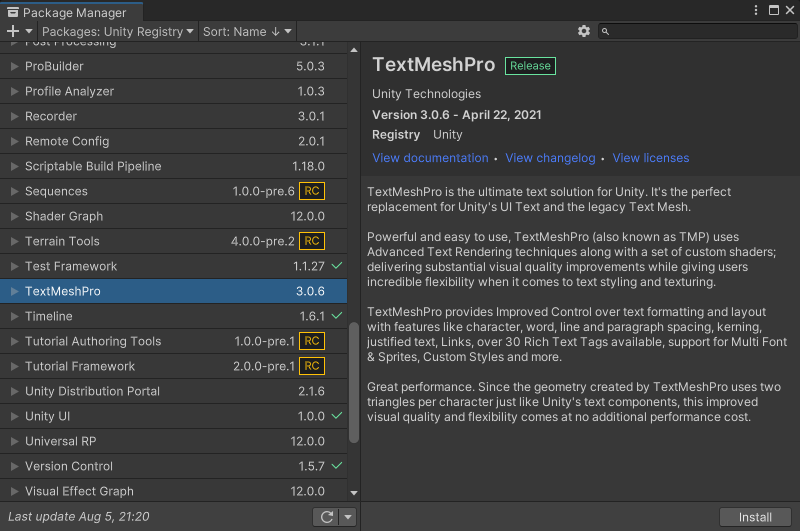Open View documentation link
Screen dimensions: 800x531
click(430, 158)
